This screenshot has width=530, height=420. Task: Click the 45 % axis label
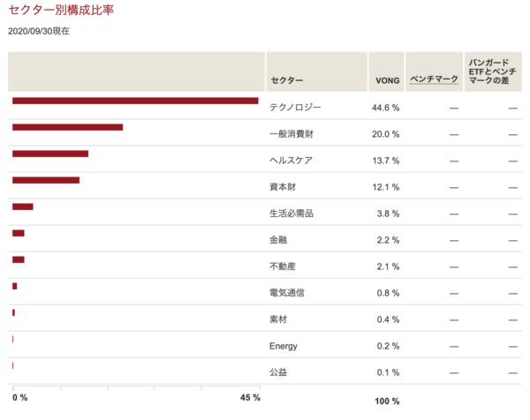pyautogui.click(x=250, y=397)
